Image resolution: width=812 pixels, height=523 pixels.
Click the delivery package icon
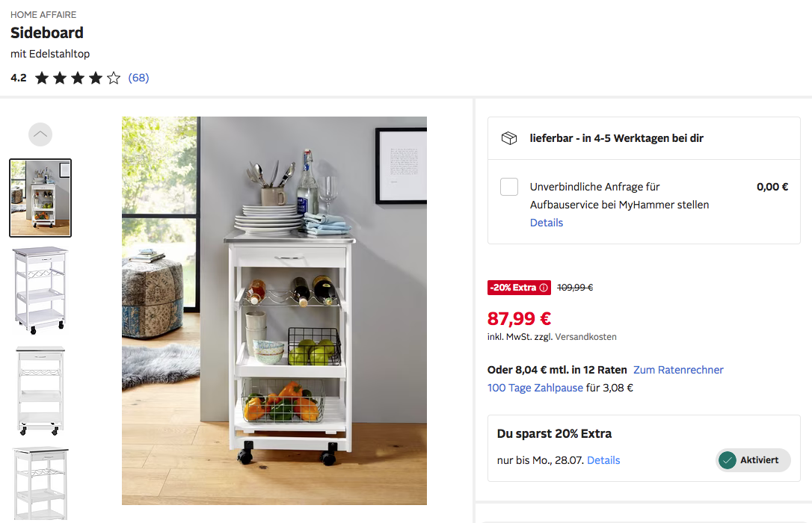509,138
